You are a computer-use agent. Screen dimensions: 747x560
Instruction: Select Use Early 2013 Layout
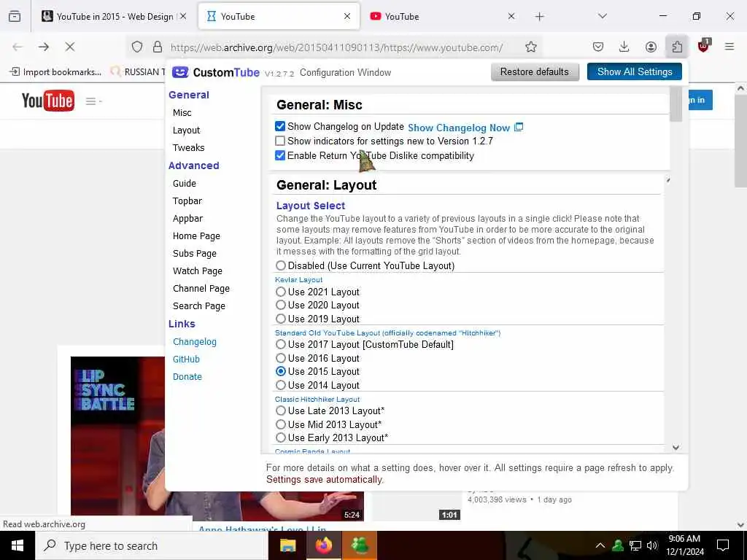coord(281,437)
